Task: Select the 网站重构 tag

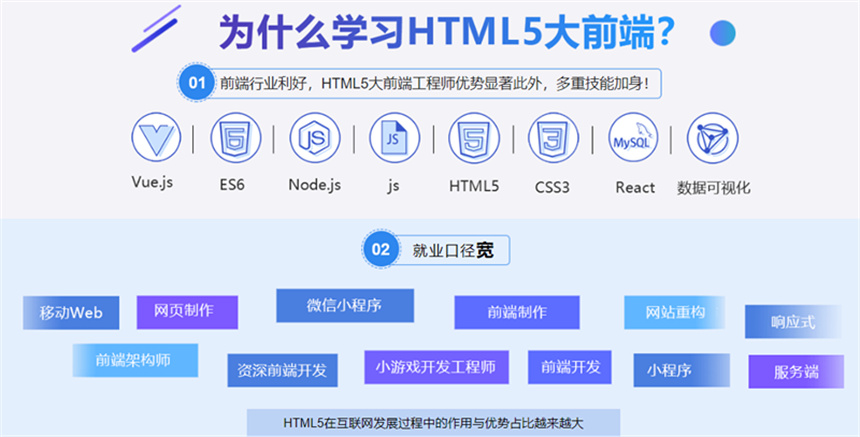Action: pos(675,313)
